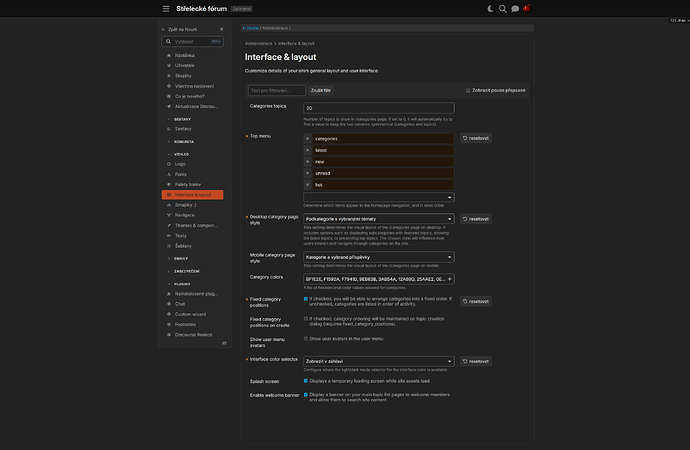Collapse the SESTAVY sidebar section
Image resolution: width=690 pixels, height=450 pixels.
(x=180, y=119)
